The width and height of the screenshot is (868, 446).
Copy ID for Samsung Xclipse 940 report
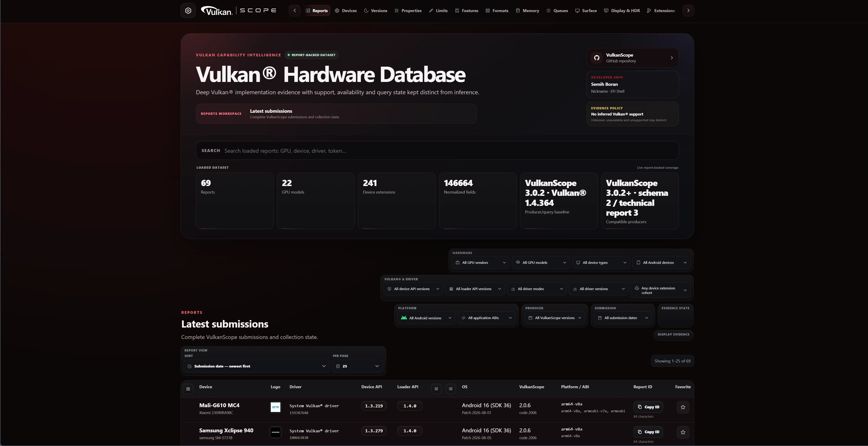[648, 432]
